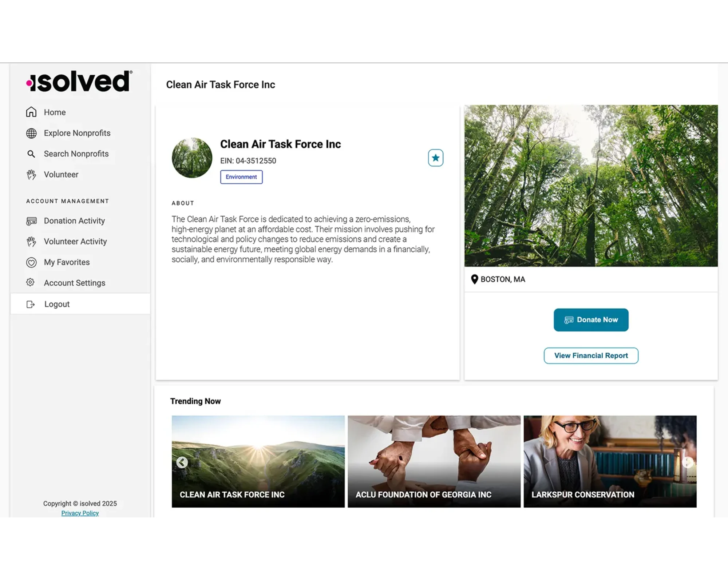This screenshot has height=580, width=728.
Task: Follow the Privacy Policy link
Action: pos(80,513)
